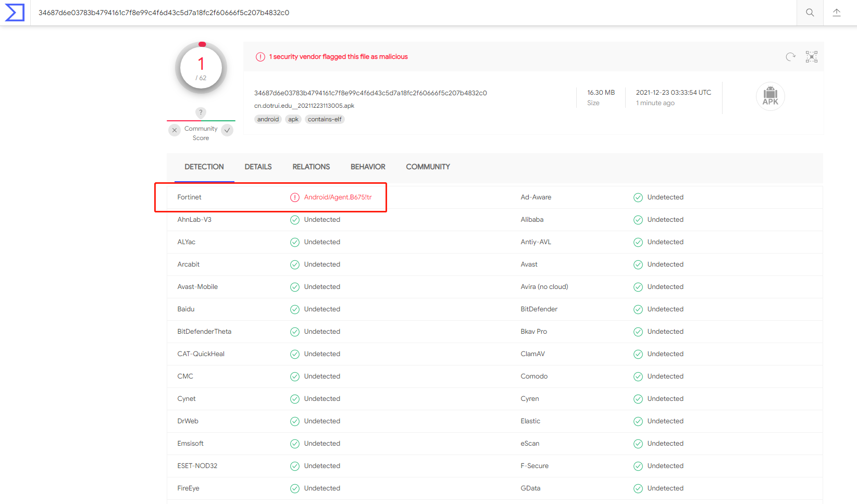This screenshot has height=504, width=857.
Task: Click the android tag
Action: pyautogui.click(x=268, y=119)
